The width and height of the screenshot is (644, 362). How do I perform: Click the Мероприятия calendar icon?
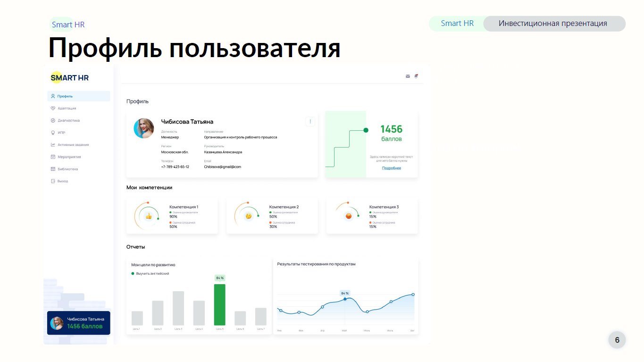(53, 157)
